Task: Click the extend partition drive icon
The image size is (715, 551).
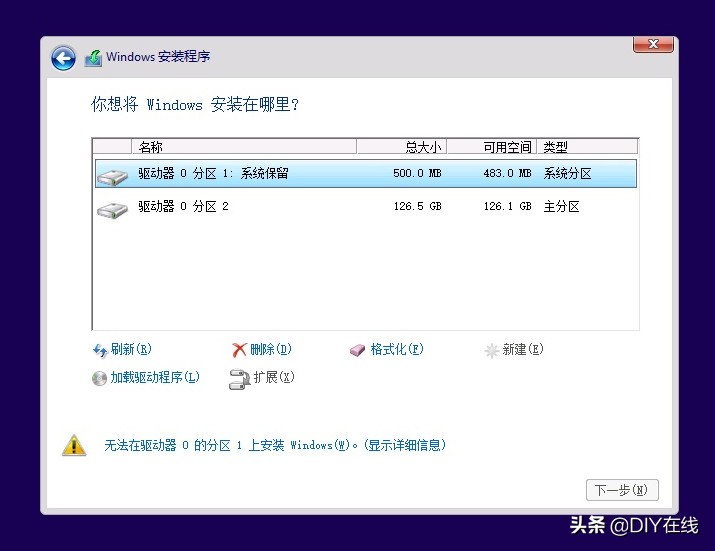Action: point(239,379)
